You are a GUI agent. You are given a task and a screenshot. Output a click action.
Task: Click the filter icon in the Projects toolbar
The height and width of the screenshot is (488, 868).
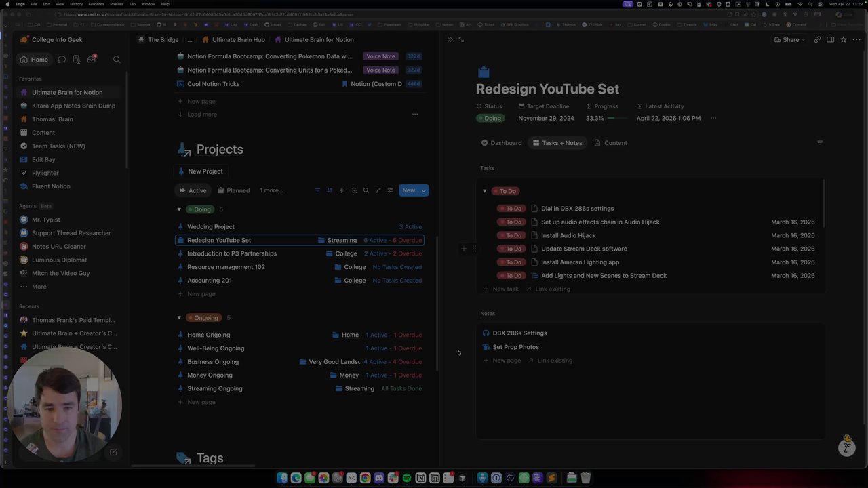[317, 190]
